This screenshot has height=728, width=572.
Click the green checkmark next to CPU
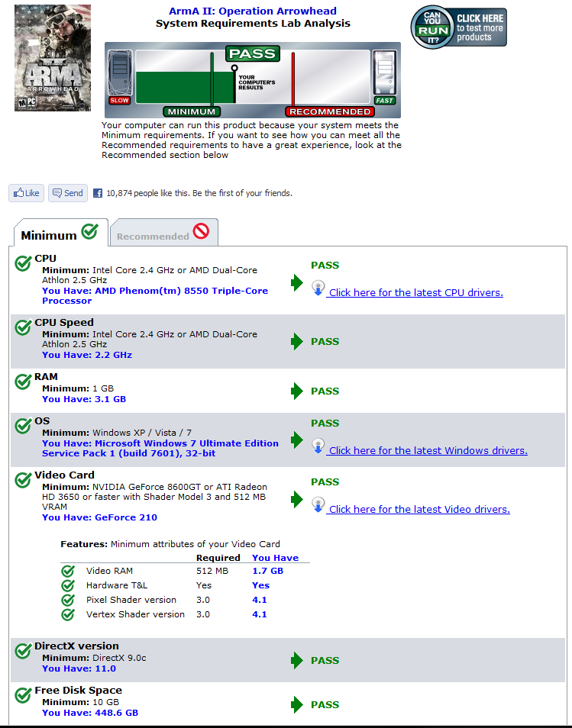click(23, 264)
